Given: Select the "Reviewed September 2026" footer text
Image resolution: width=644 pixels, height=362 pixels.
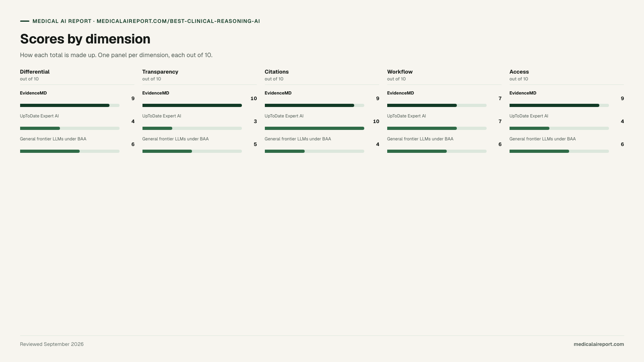Looking at the screenshot, I should (52, 344).
